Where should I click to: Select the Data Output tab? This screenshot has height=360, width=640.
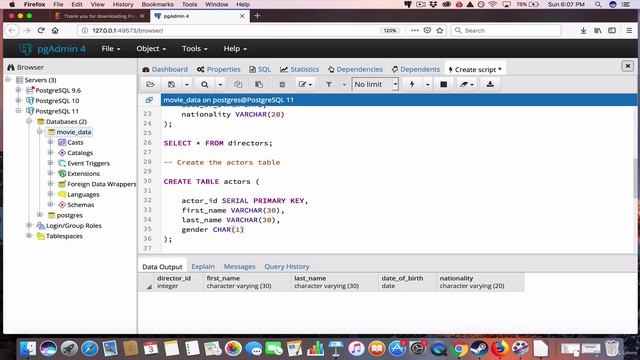(162, 266)
